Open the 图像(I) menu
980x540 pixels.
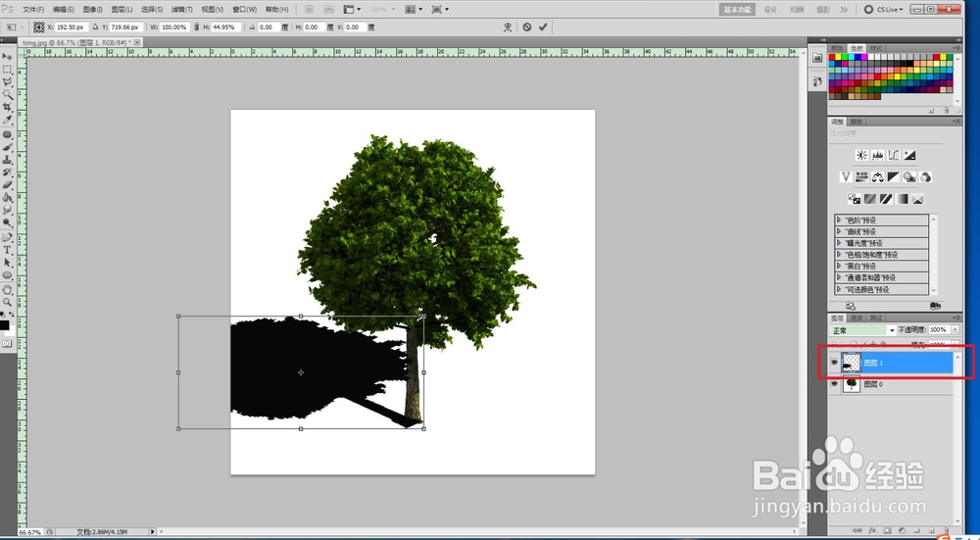tap(93, 9)
